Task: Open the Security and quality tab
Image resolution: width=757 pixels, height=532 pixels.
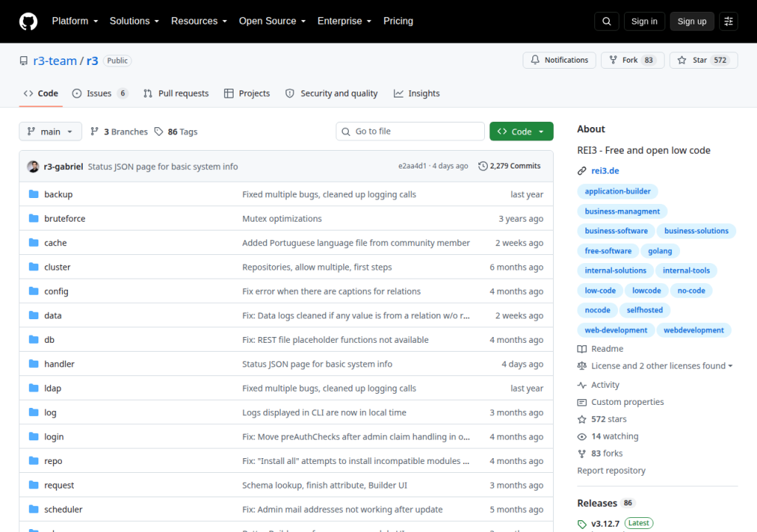Action: tap(332, 94)
